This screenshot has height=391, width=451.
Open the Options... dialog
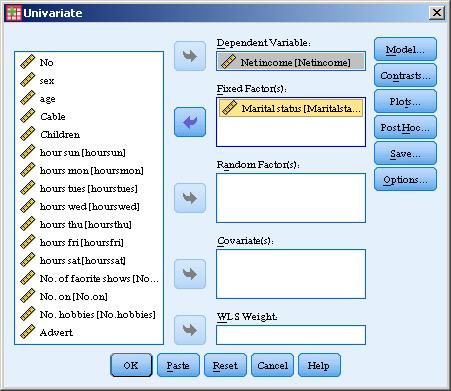click(405, 180)
